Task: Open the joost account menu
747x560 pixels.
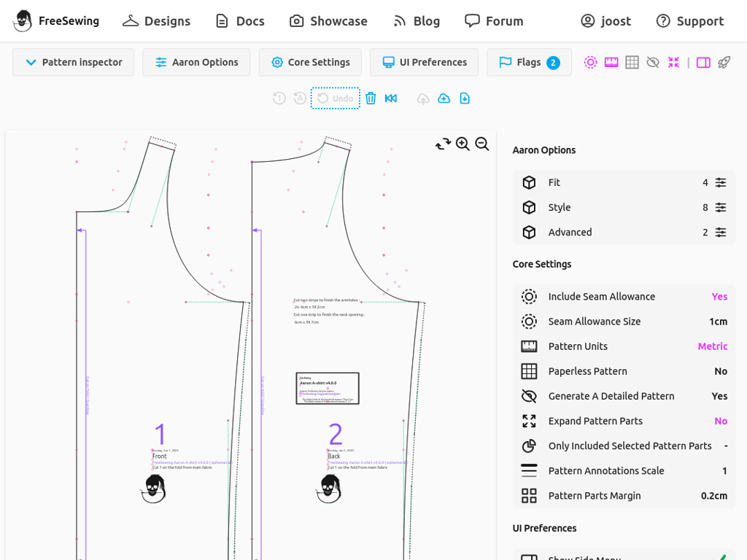Action: [x=606, y=21]
